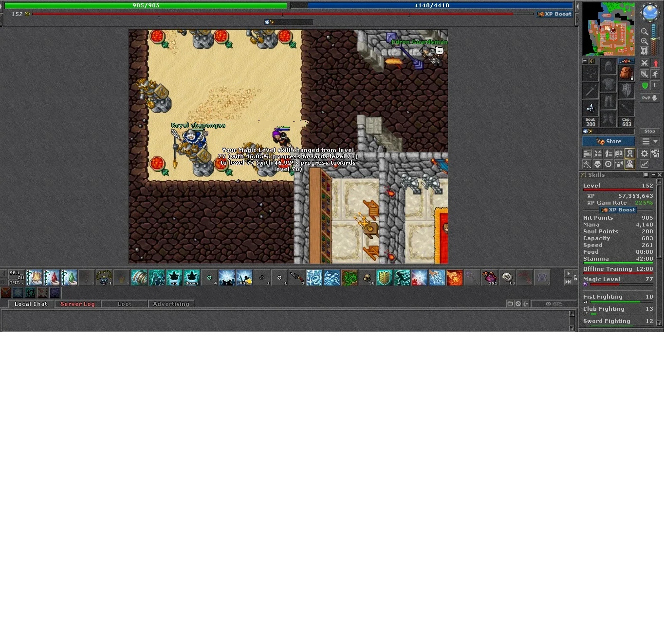Click the ignore list icon in chat bar
The width and height of the screenshot is (664, 644).
518,303
